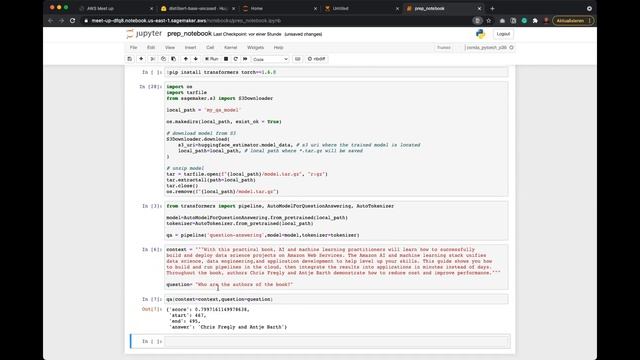
Task: Click the empty bottom code cell
Action: [337, 341]
